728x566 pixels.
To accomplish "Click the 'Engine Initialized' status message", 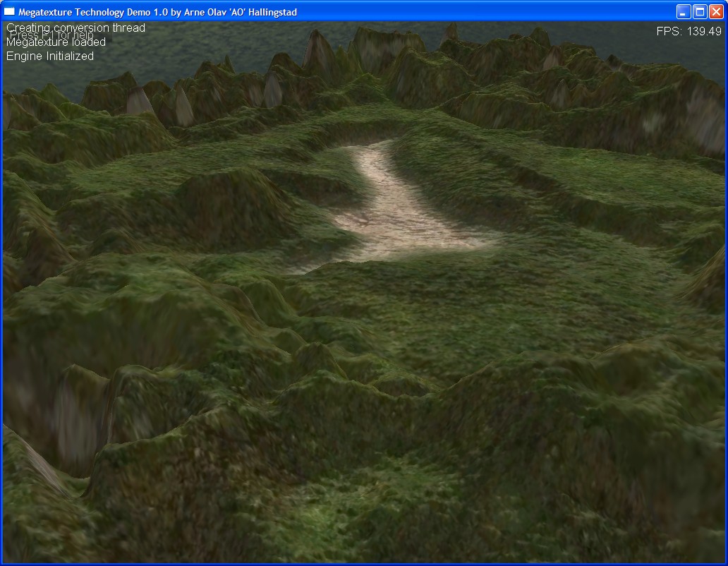I will point(50,56).
